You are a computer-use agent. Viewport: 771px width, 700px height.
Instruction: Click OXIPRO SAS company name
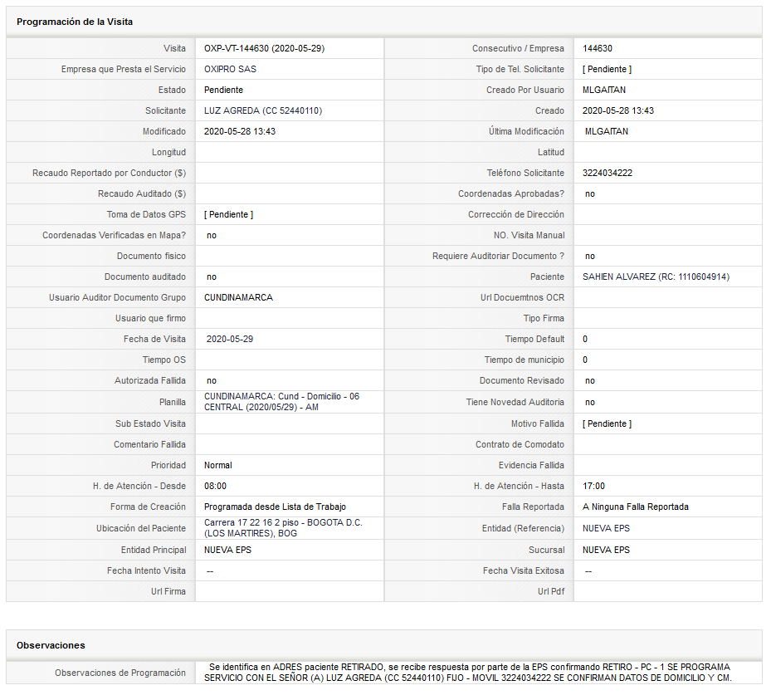(x=230, y=69)
